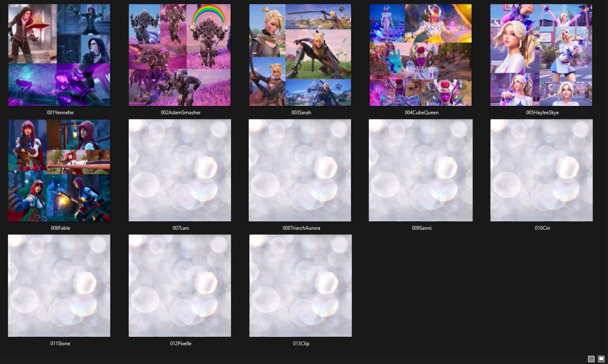Click the file name 008TriarchAurora
Viewport: 608px width, 364px height.
[x=301, y=228]
